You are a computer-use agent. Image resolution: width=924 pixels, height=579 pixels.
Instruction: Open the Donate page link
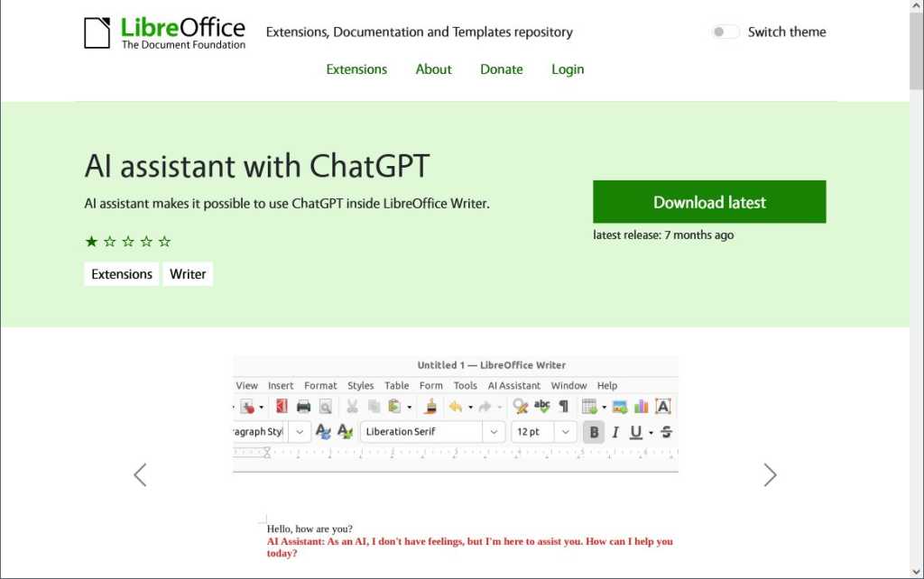coord(502,69)
